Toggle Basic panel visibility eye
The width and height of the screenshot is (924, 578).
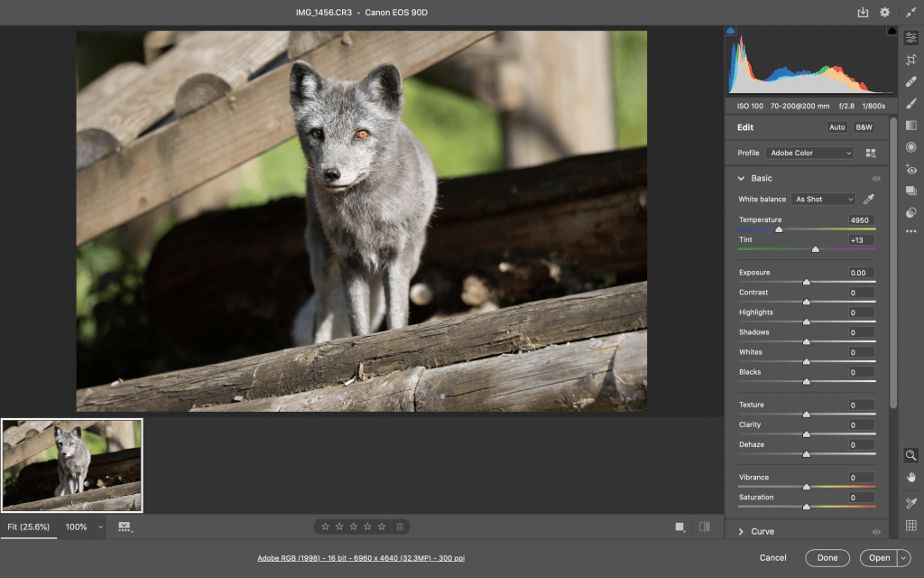tap(876, 179)
